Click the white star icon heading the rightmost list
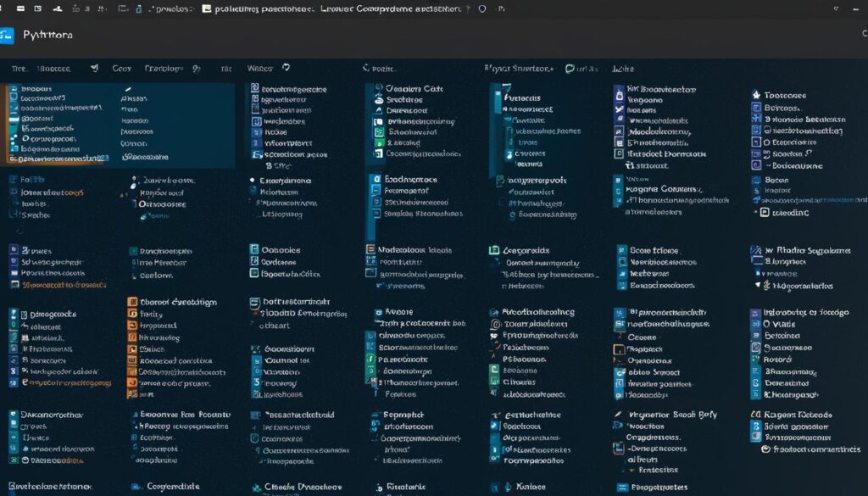 pyautogui.click(x=756, y=95)
